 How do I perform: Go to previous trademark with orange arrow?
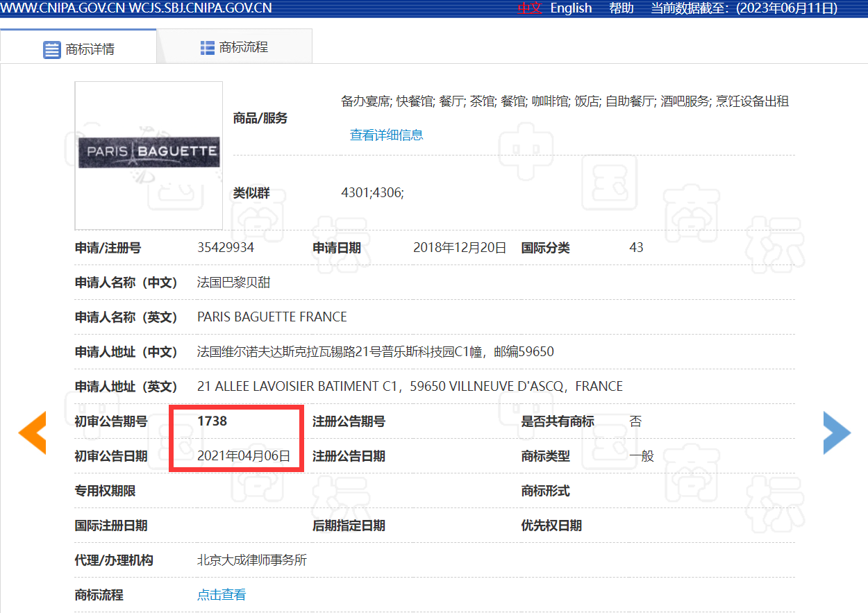pos(32,433)
